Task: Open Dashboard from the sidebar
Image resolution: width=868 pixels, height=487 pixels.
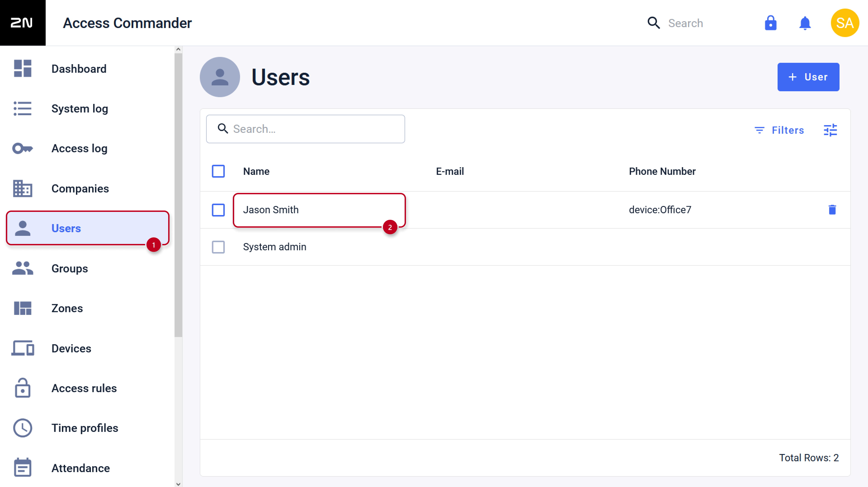Action: (x=79, y=69)
